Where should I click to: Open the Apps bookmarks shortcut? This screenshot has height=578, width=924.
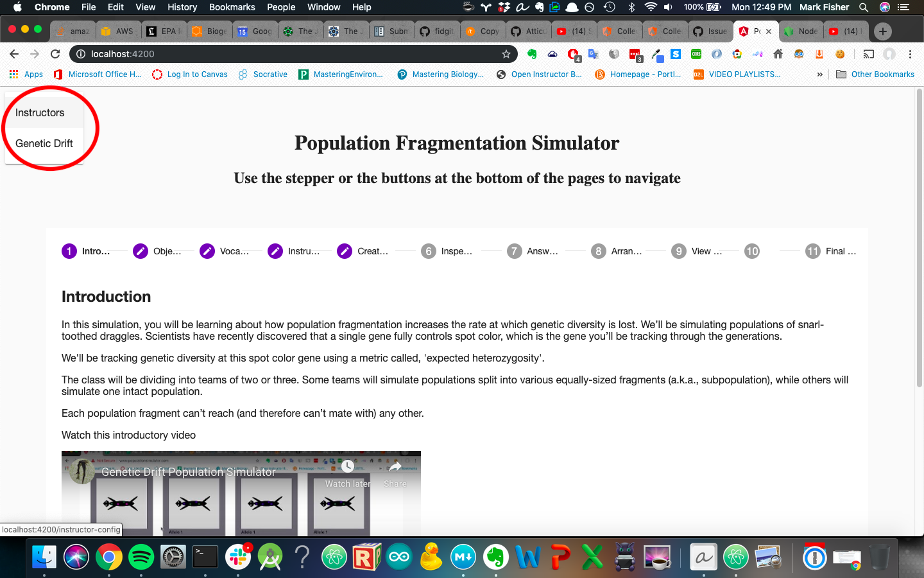(x=26, y=74)
